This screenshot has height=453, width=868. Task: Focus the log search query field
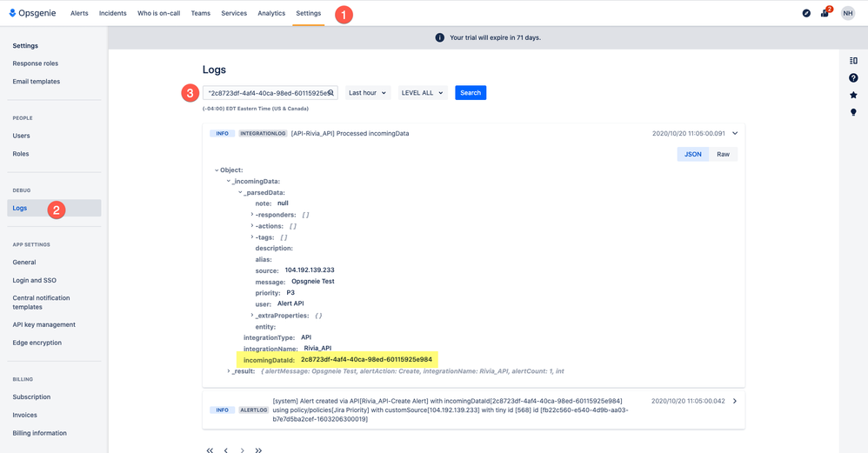pos(270,93)
